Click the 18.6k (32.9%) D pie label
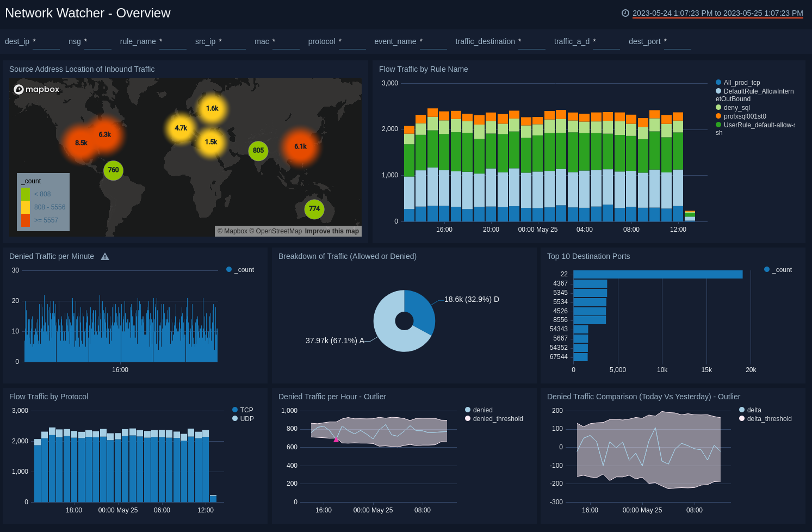Image resolution: width=812 pixels, height=532 pixels. [472, 299]
